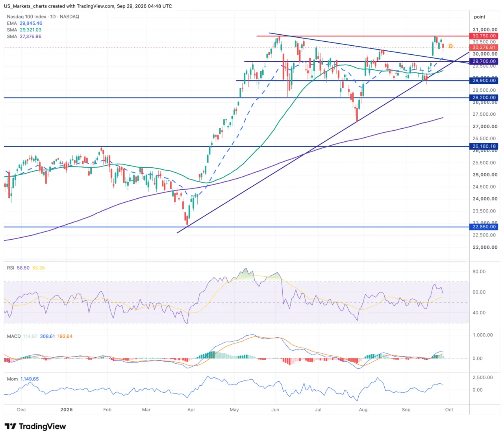Click the RSI 80.00 axis tick
The image size is (504, 438).
[x=479, y=272]
